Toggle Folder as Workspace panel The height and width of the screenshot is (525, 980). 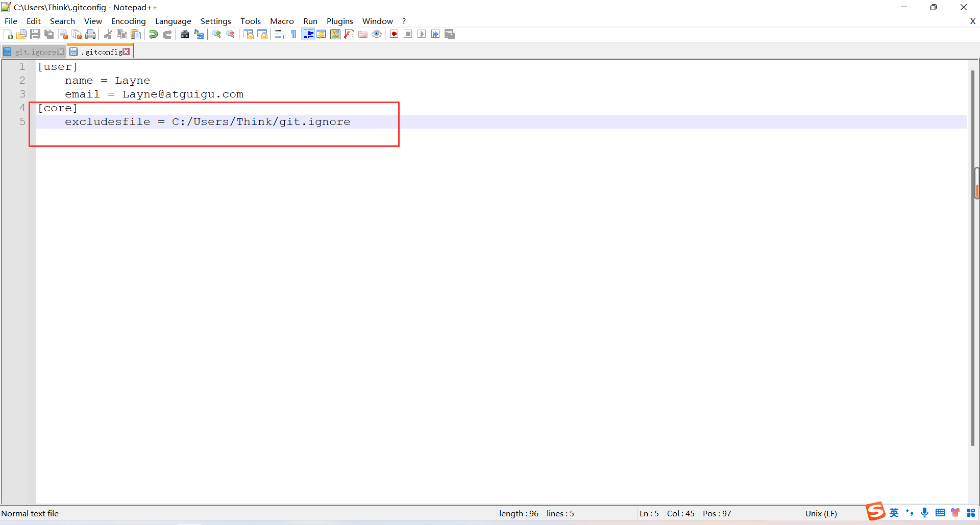tap(363, 34)
